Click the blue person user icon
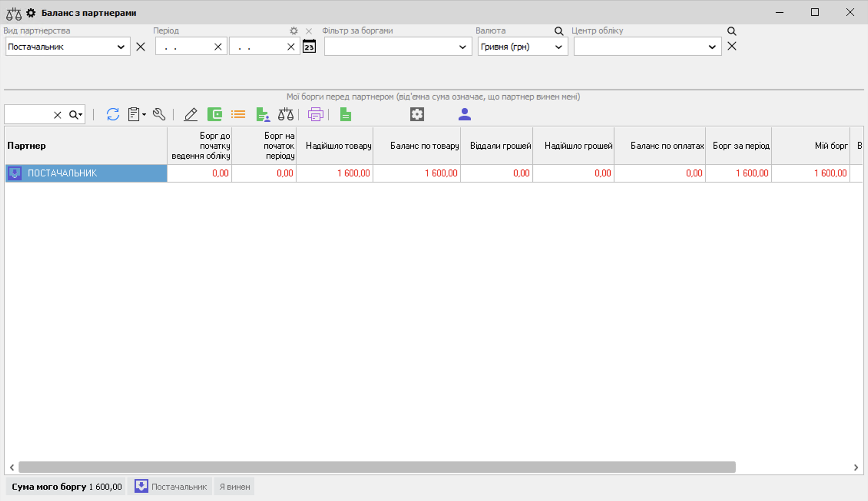The image size is (868, 501). click(465, 114)
